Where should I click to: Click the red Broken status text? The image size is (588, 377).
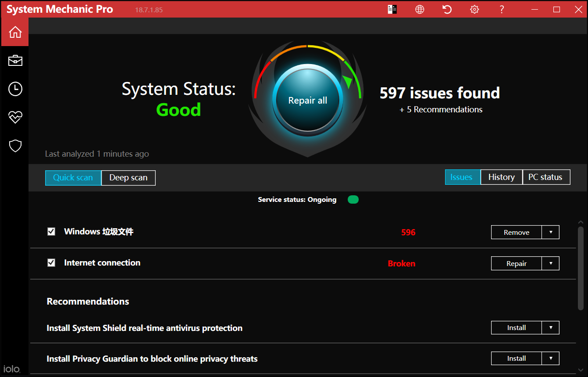402,263
